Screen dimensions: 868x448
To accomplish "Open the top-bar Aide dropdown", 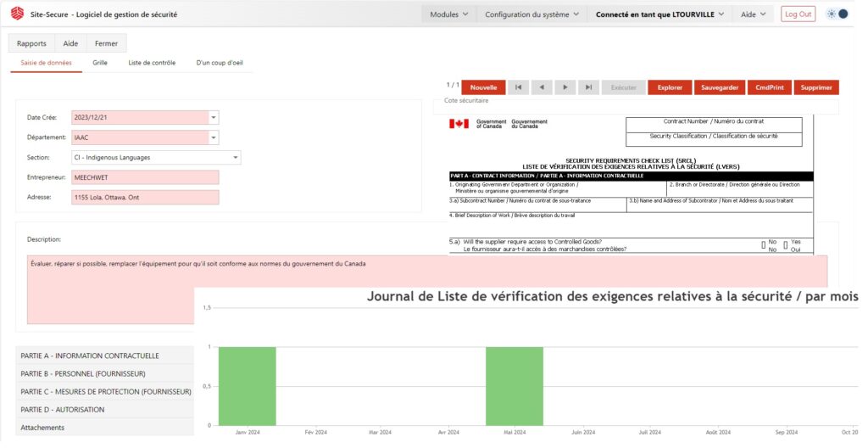I will pyautogui.click(x=754, y=14).
